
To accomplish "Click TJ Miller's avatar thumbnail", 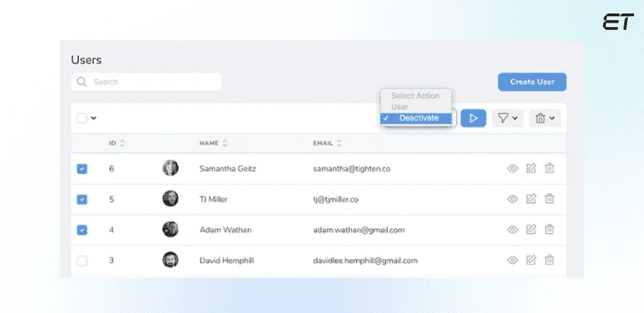I will click(x=170, y=199).
